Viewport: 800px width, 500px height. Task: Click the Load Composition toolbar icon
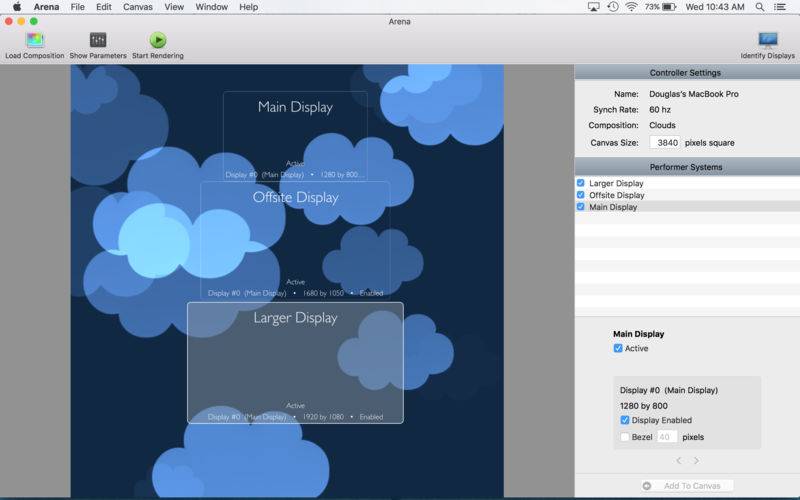34,41
